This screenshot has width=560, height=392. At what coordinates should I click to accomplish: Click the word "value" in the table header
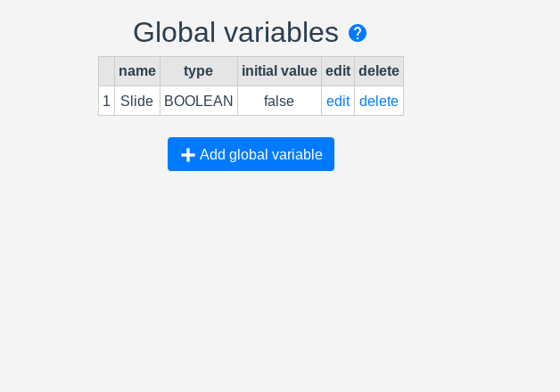click(x=299, y=71)
